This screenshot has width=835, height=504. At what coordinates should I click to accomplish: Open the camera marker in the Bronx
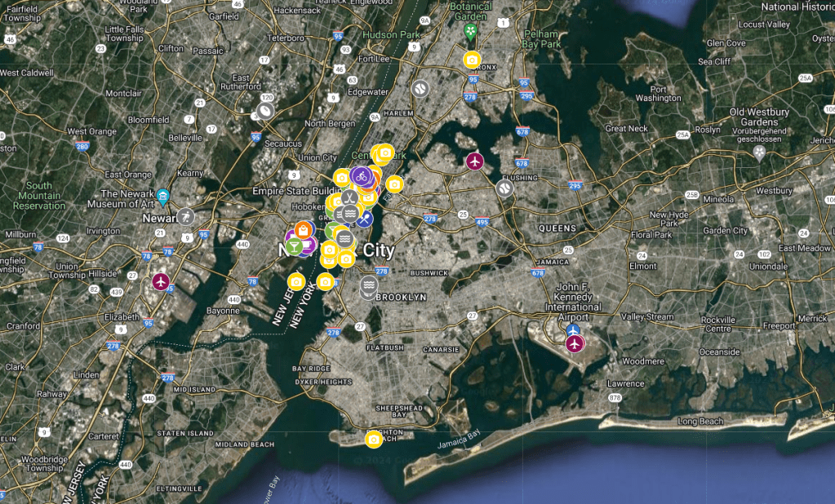click(x=472, y=60)
